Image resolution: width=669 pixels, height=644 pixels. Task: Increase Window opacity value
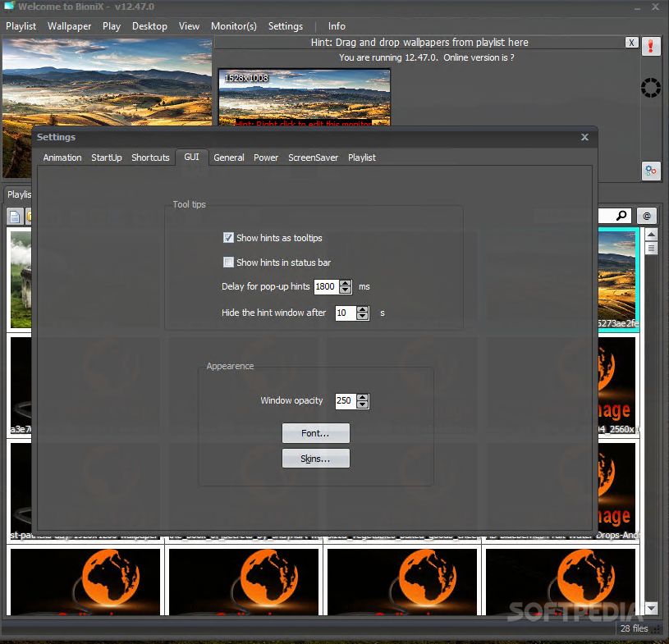[363, 398]
